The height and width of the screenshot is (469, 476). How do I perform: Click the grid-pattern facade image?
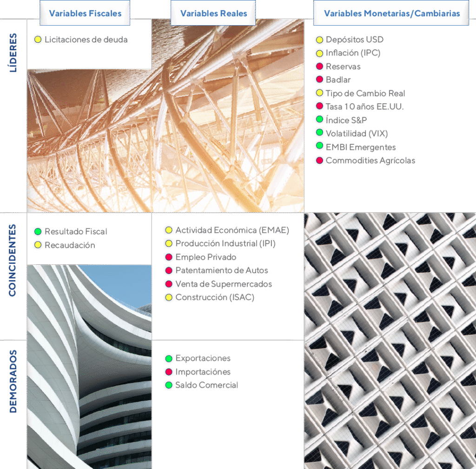coord(390,341)
